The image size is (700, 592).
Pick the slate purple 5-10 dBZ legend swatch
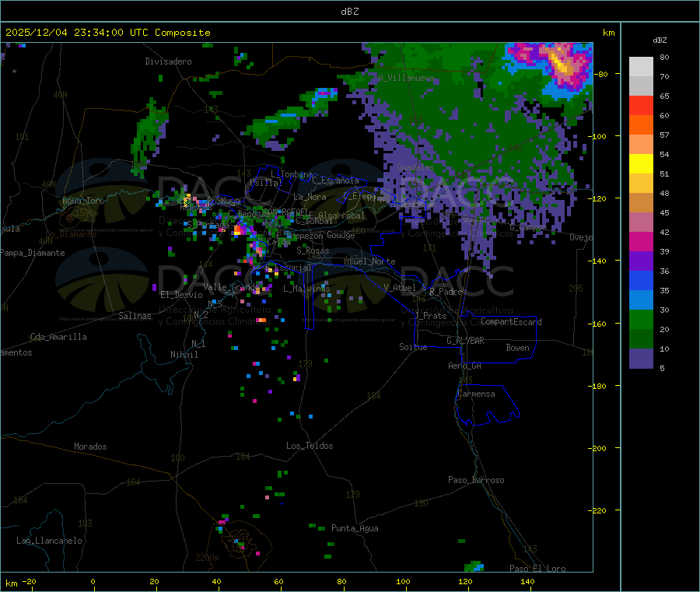click(x=641, y=359)
